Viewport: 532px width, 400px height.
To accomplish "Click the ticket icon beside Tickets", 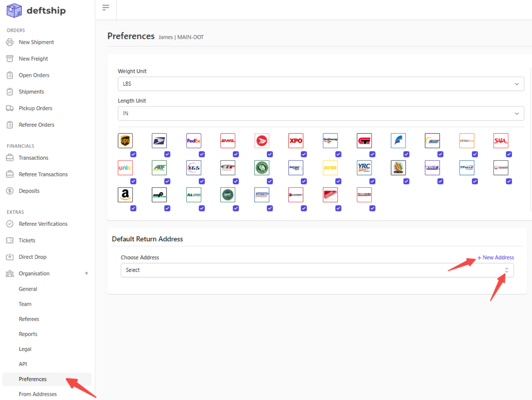I will click(10, 240).
